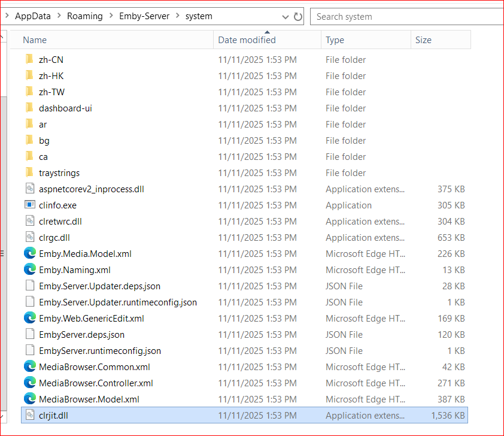Click the clrgc.dll file icon
The image size is (504, 436).
pos(30,237)
